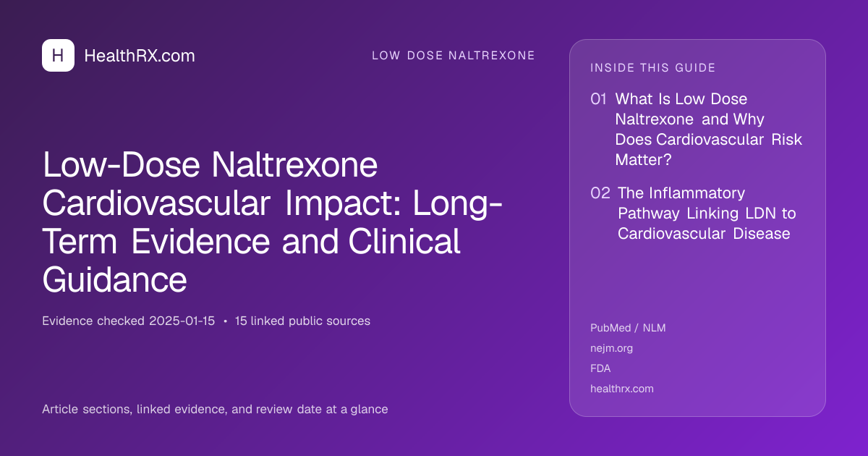Click 'Evidence checked 2025-01-15' text
The image size is (868, 456).
pos(129,321)
